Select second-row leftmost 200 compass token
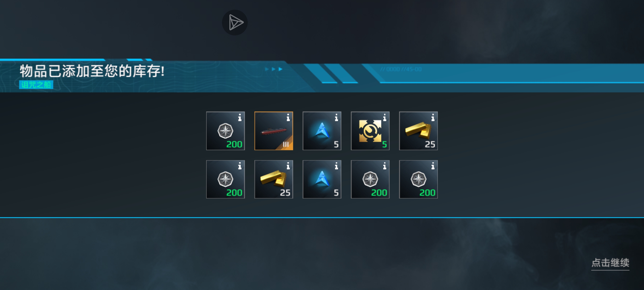 pos(225,179)
